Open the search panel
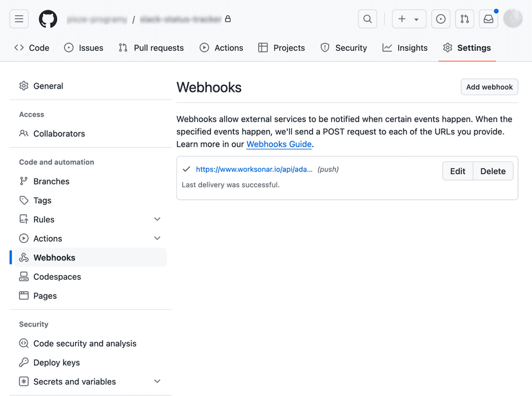532x396 pixels. pos(367,19)
